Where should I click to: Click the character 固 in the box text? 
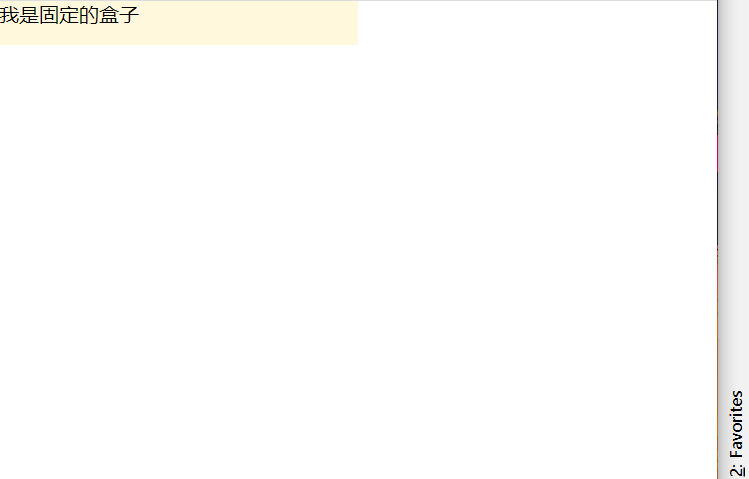click(x=49, y=15)
